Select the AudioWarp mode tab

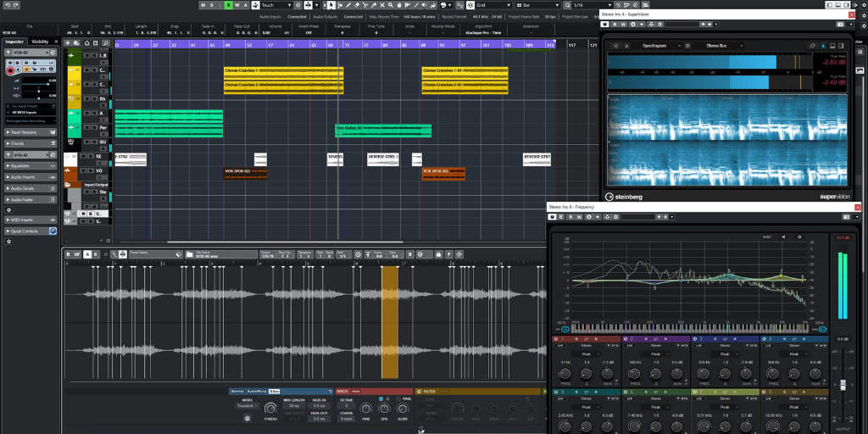(x=257, y=392)
